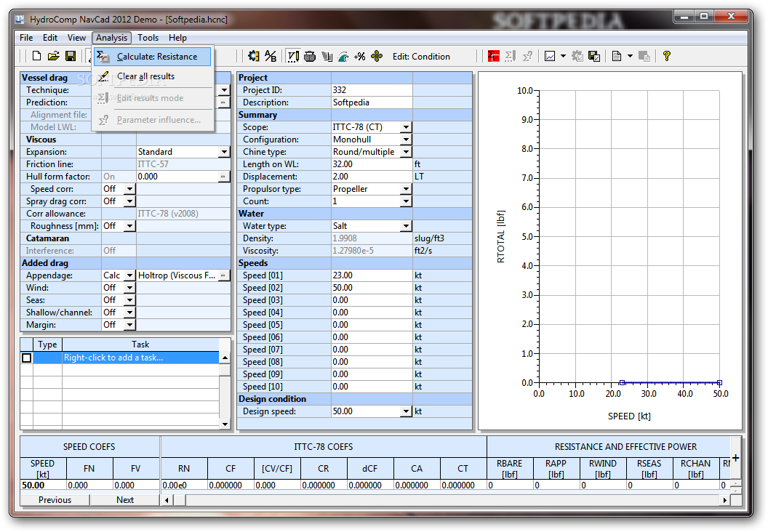Click the Holtrop appendage ellipsis button
Viewport: 768px width, 532px height.
pos(223,275)
